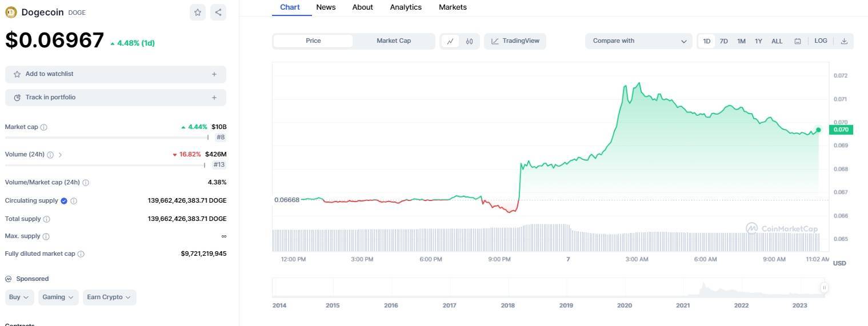Click Track in portfolio button
Viewport: 868px width, 326px height.
pos(115,98)
